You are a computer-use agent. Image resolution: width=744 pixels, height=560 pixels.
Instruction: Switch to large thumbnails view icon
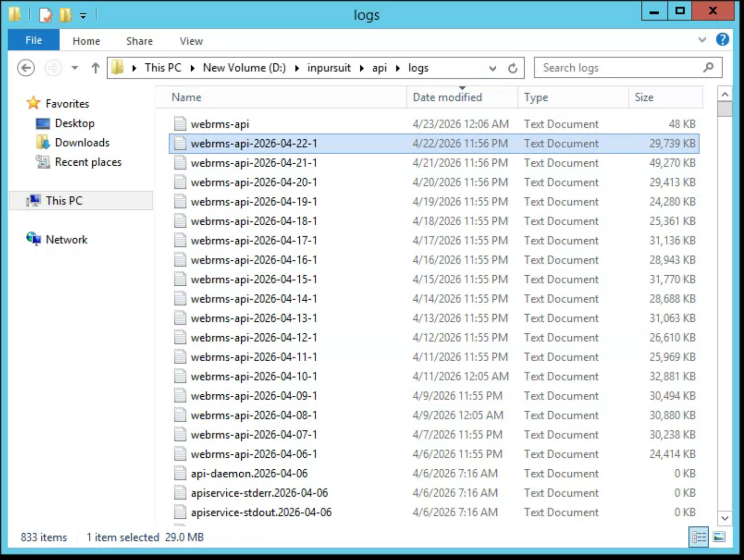(719, 537)
